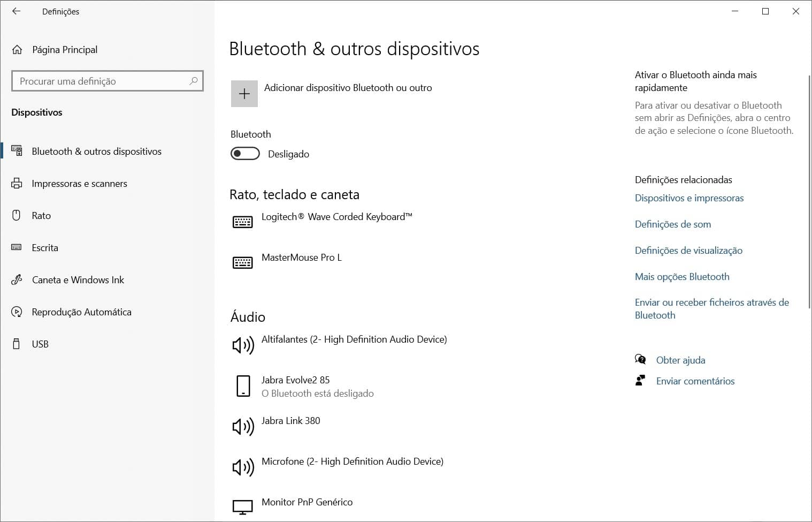812x522 pixels.
Task: Click speaker icon beside Jabra Link 380
Action: click(x=243, y=427)
